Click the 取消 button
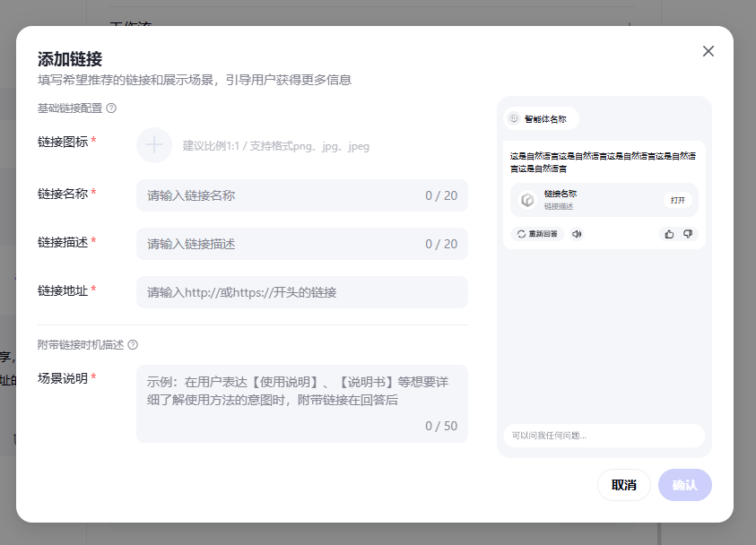Viewport: 756px width, 545px height. [624, 485]
